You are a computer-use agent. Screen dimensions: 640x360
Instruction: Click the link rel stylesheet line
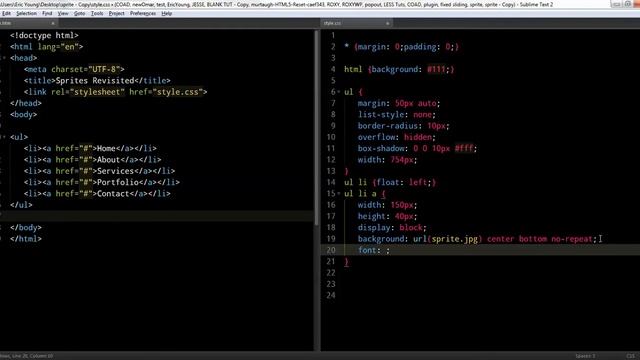tap(116, 92)
